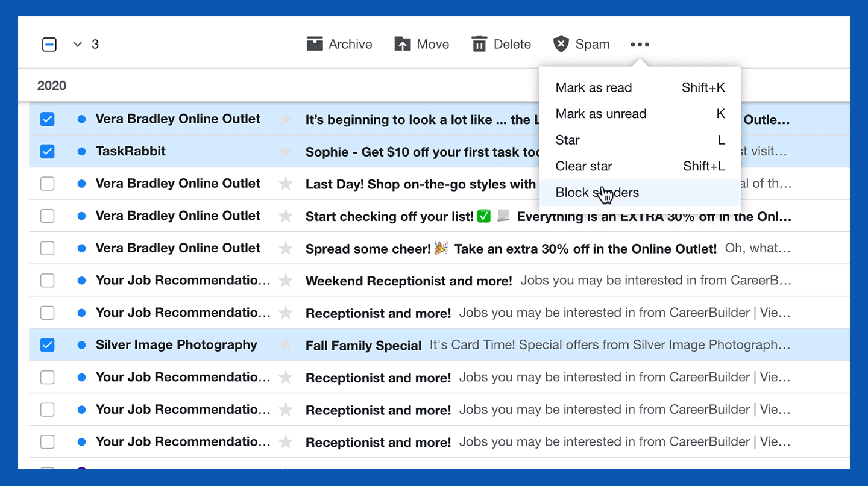Star the 'Spread some cheer!' Vera Bradley email
Screen dimensions: 868x486
pyautogui.click(x=285, y=248)
